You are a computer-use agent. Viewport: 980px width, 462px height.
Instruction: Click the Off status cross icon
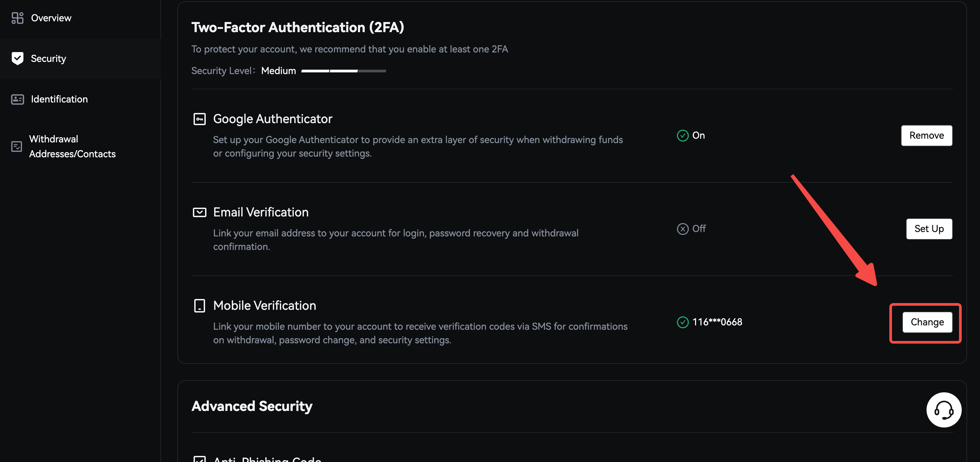(x=683, y=229)
